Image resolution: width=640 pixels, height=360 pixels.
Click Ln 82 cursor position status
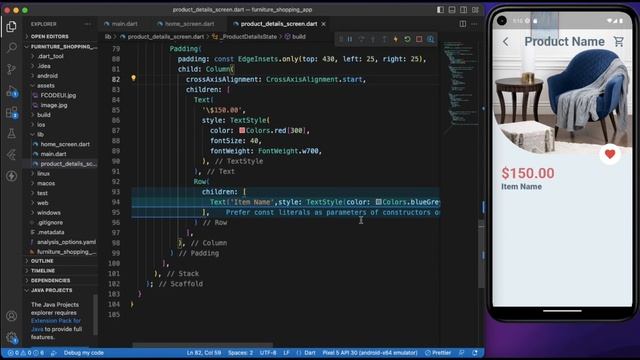(x=204, y=353)
